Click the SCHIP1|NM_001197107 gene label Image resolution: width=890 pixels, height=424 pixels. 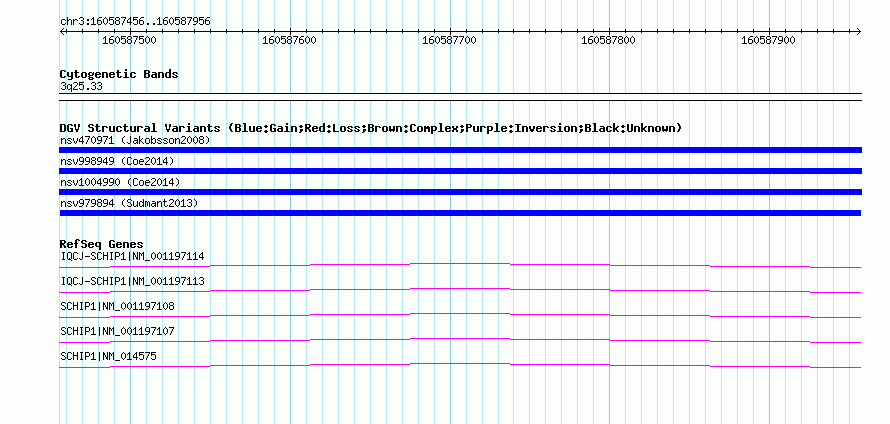tap(117, 331)
